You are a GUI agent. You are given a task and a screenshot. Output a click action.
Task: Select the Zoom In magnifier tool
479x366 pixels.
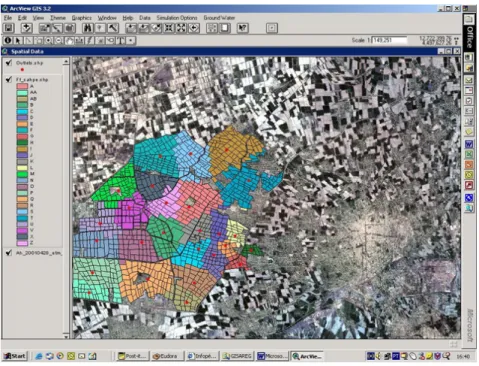tap(49, 41)
